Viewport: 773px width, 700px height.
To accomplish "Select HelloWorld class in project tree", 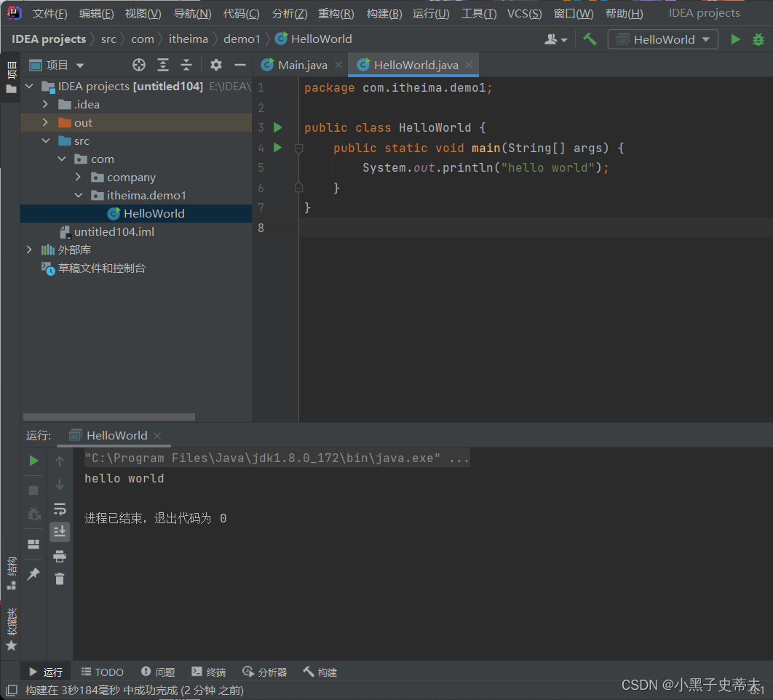I will pos(136,213).
